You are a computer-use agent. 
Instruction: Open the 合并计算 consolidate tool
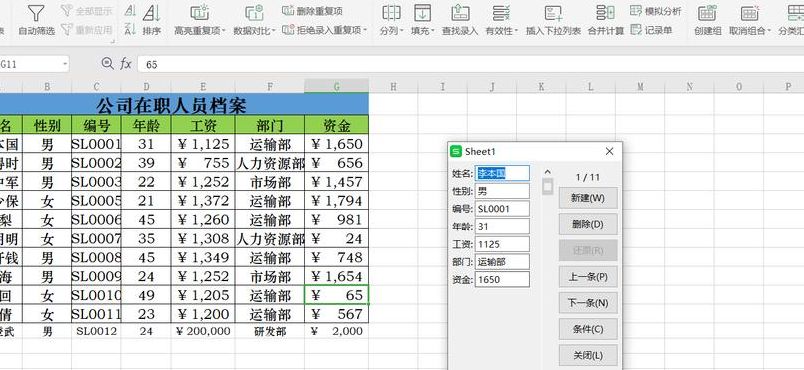(606, 20)
